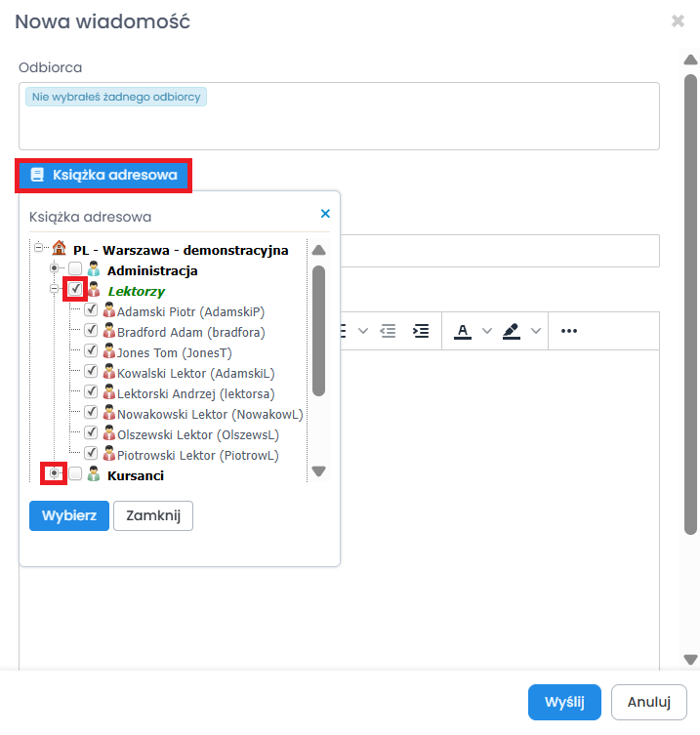Image resolution: width=700 pixels, height=735 pixels.
Task: Click the house icon next to PL - Warszawa
Action: point(59,249)
